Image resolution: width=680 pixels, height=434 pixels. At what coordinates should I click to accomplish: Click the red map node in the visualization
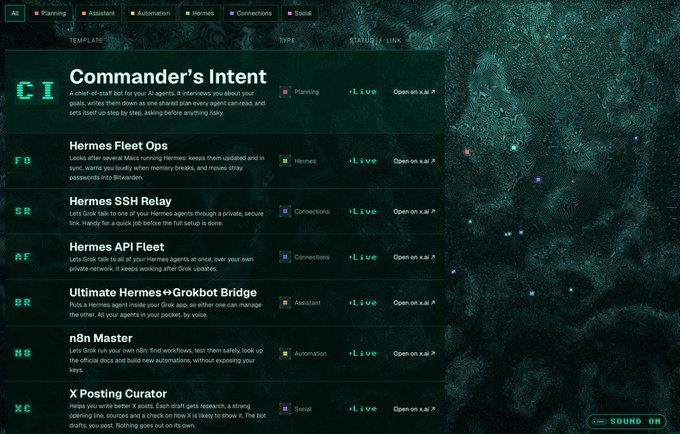[467, 152]
